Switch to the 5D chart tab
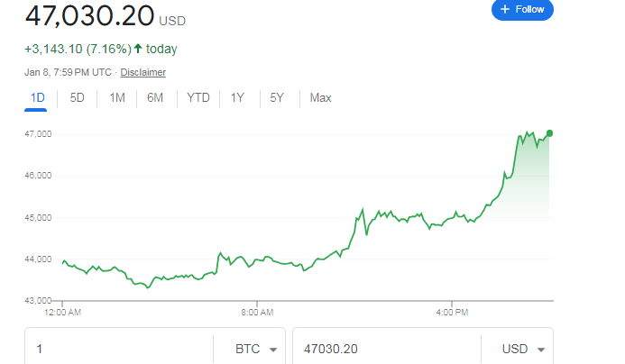625x364 pixels. 77,98
